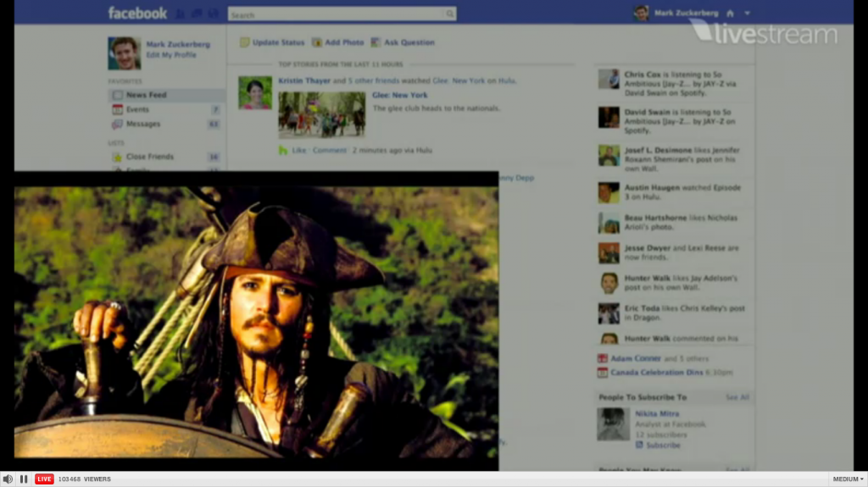Click David Swain's ticker avatar
868x487 pixels.
[x=609, y=118]
